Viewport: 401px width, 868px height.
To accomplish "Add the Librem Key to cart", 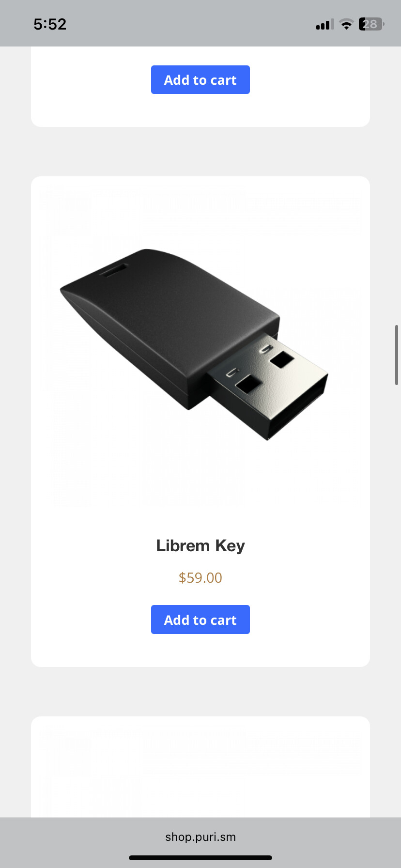I will [200, 620].
